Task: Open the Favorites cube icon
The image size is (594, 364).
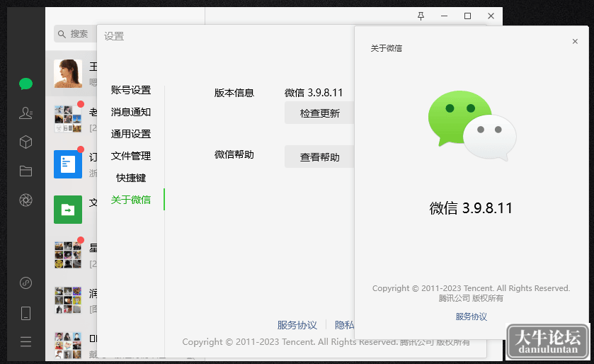Action: click(x=25, y=142)
